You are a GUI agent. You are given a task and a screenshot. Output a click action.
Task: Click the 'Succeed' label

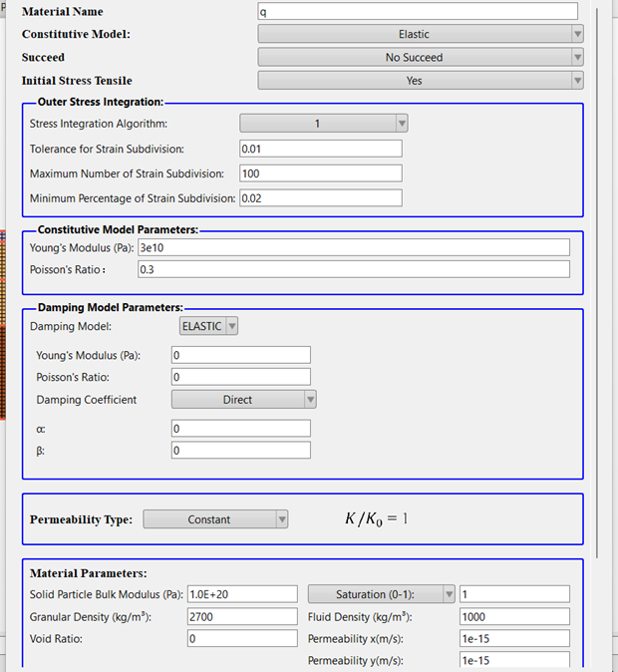click(x=43, y=57)
